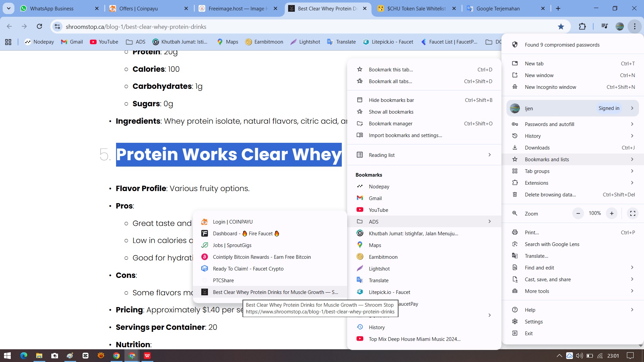Open Maps bookmark in submenu list
This screenshot has width=644, height=362.
pyautogui.click(x=424, y=245)
